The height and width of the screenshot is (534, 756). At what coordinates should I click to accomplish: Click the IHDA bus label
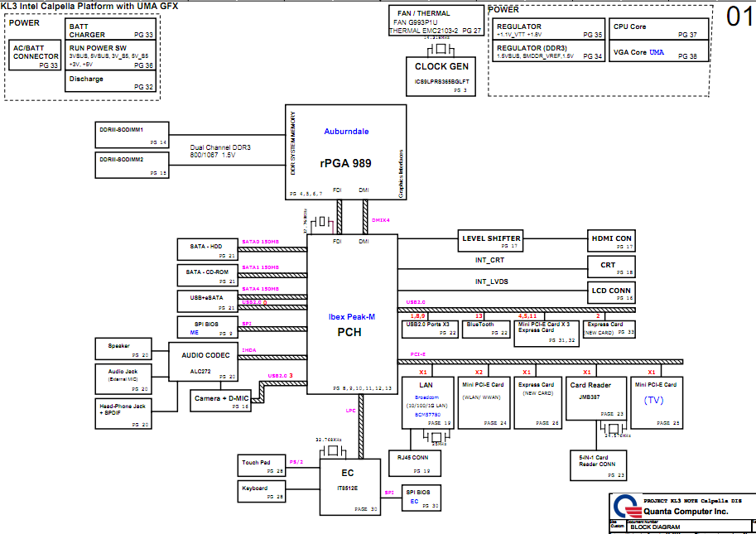[249, 350]
